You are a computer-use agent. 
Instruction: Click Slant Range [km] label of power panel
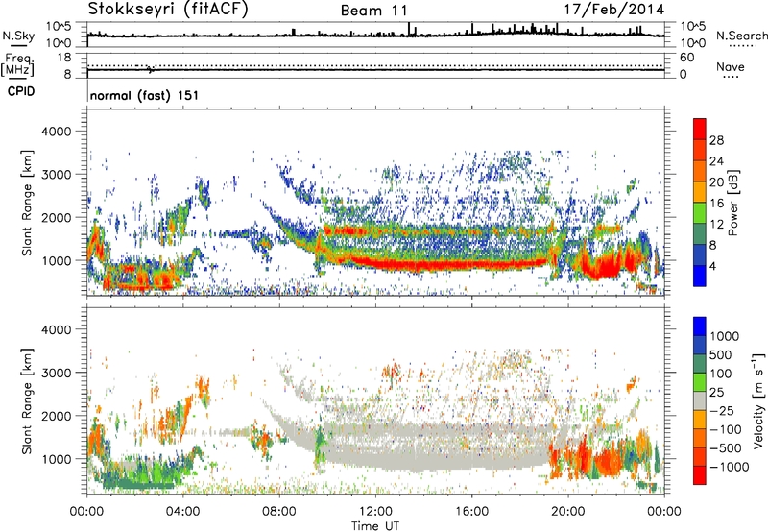pyautogui.click(x=27, y=203)
